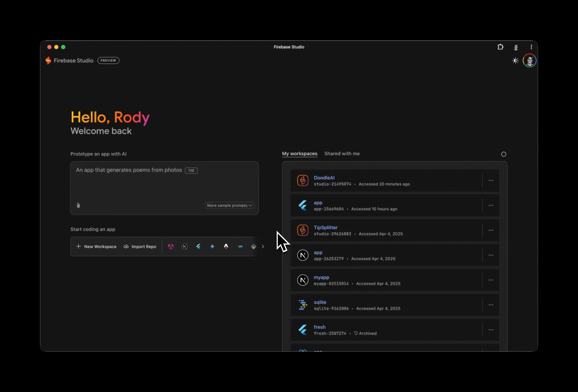
Task: Click the app prototype prompt text field
Action: (x=164, y=183)
